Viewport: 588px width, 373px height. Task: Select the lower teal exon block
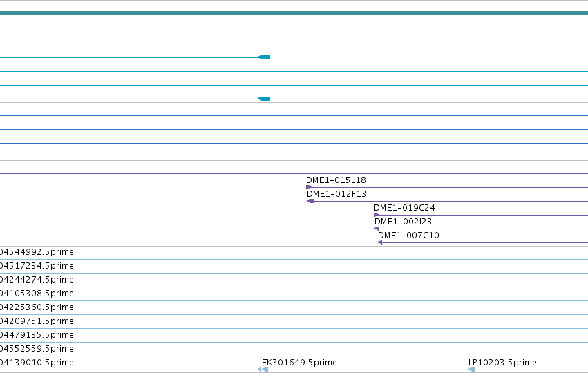[264, 99]
